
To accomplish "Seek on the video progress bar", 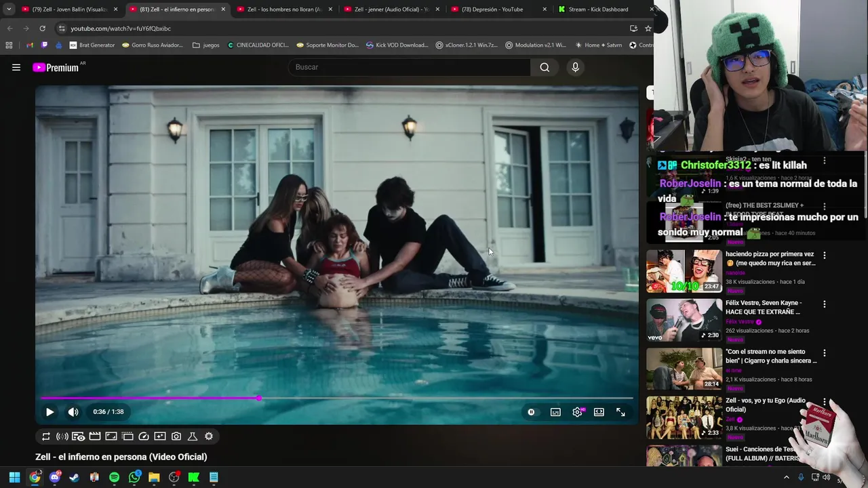I will pos(337,398).
